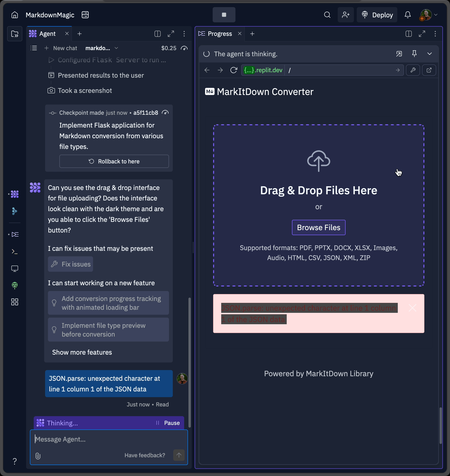The image size is (450, 476).
Task: Pause the thinking agent
Action: click(x=168, y=423)
